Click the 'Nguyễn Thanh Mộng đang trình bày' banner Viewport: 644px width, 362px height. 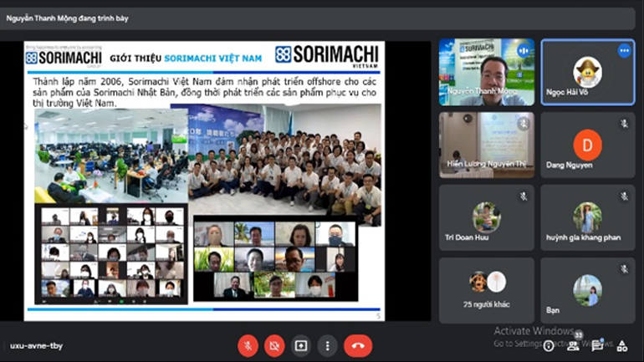pyautogui.click(x=69, y=18)
